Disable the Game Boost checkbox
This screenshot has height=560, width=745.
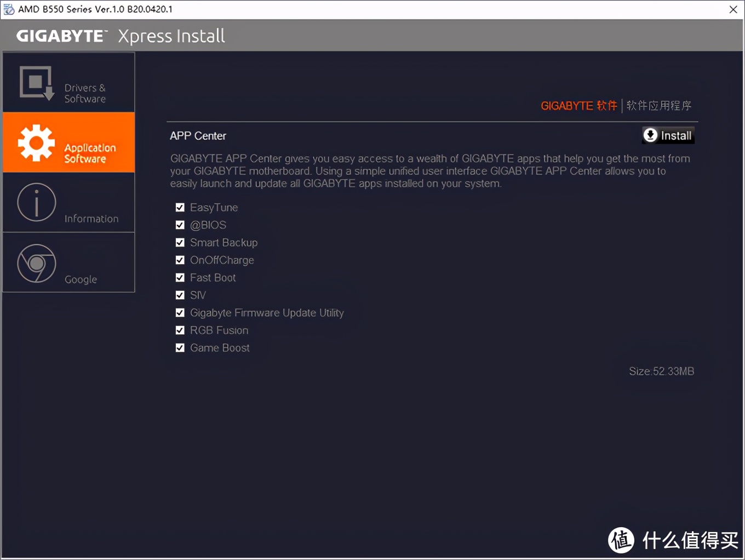point(180,347)
